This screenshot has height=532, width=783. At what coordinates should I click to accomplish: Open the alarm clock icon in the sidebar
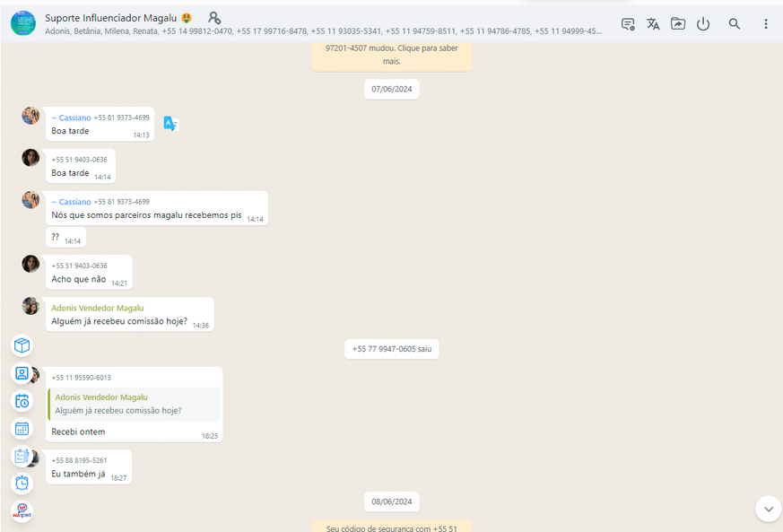point(22,483)
